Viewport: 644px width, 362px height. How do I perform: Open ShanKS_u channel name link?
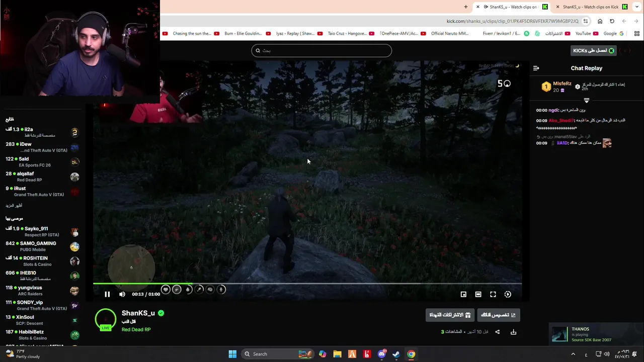pyautogui.click(x=138, y=313)
